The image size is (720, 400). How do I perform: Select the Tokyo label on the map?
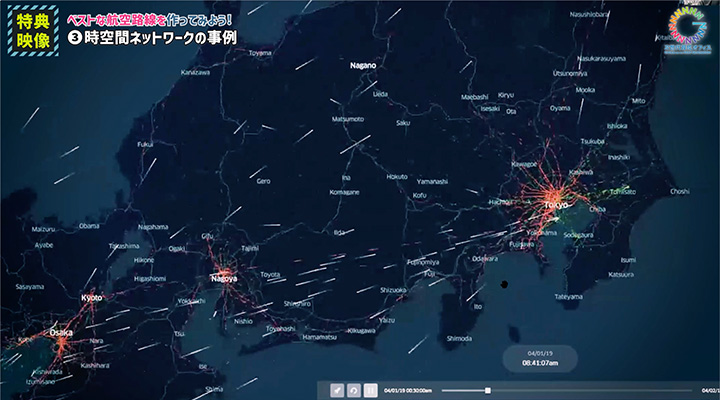click(557, 204)
